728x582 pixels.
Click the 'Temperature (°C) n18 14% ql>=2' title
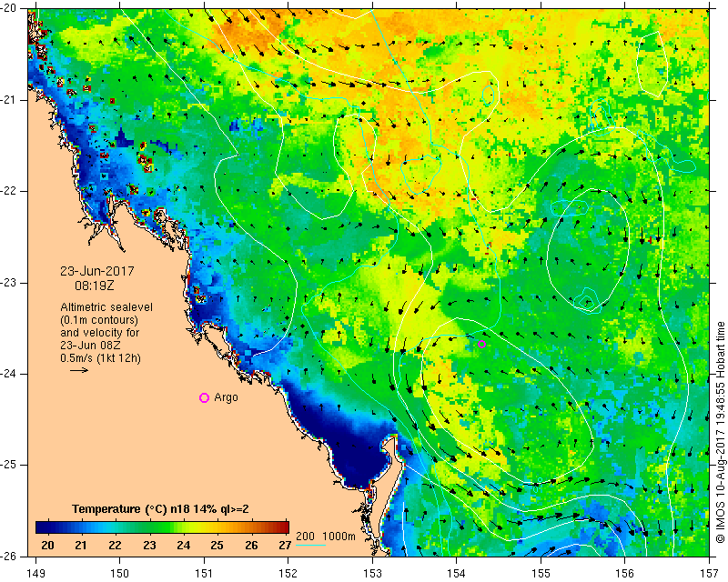point(160,509)
